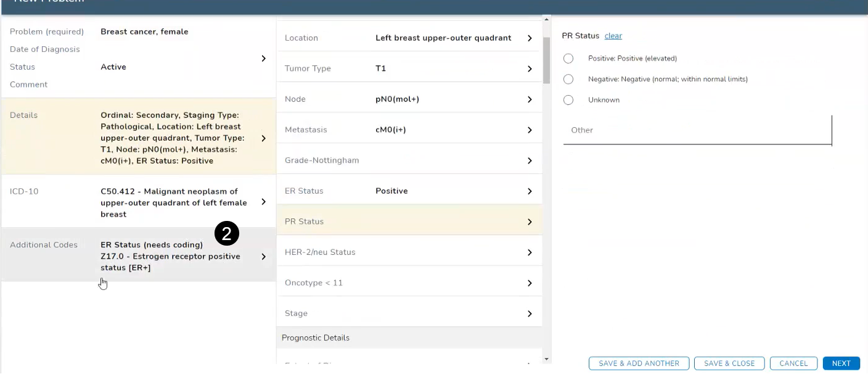868x374 pixels.
Task: Select the PR Status row
Action: [x=408, y=222]
